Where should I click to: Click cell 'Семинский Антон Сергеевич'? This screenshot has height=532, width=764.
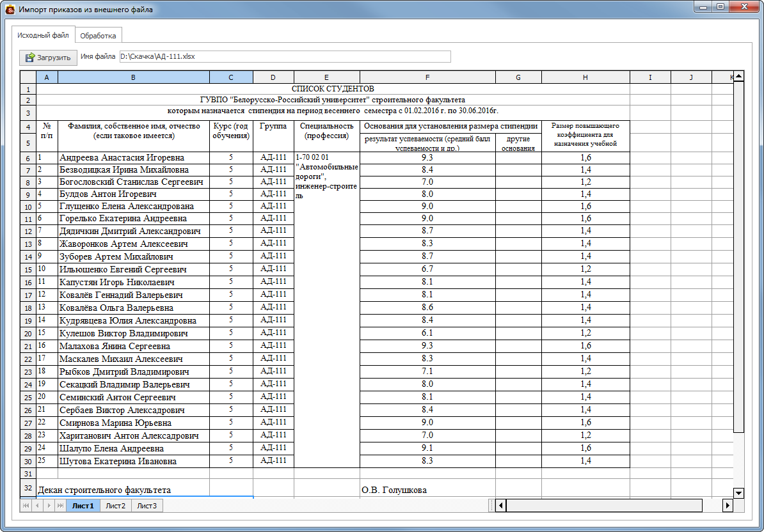(134, 397)
